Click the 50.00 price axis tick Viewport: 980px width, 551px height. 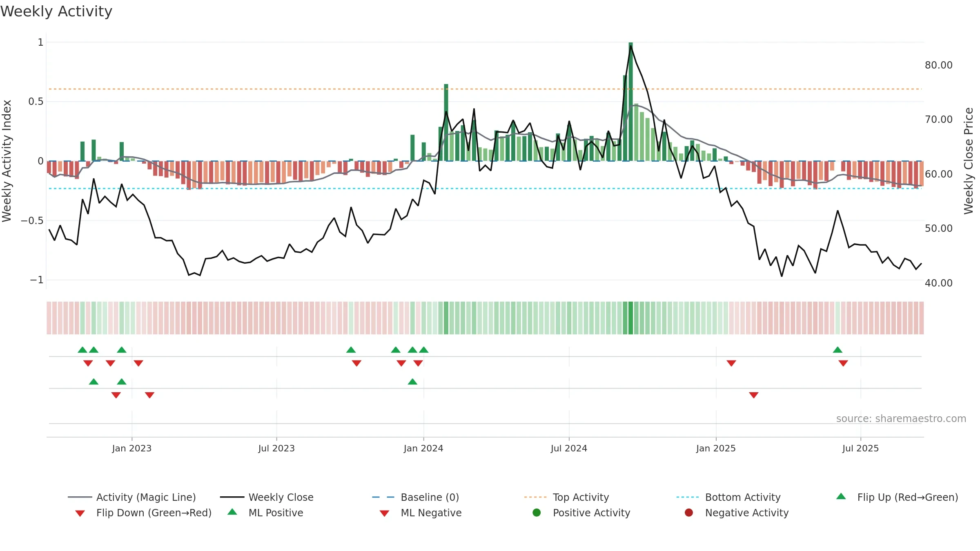pos(939,228)
